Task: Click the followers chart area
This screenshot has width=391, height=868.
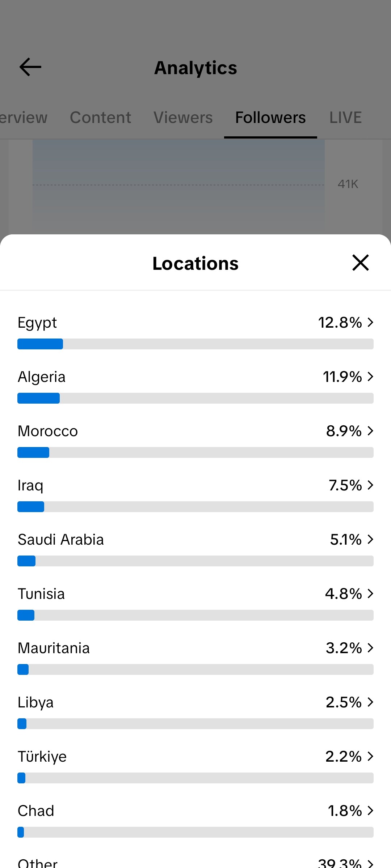Action: coord(178,184)
